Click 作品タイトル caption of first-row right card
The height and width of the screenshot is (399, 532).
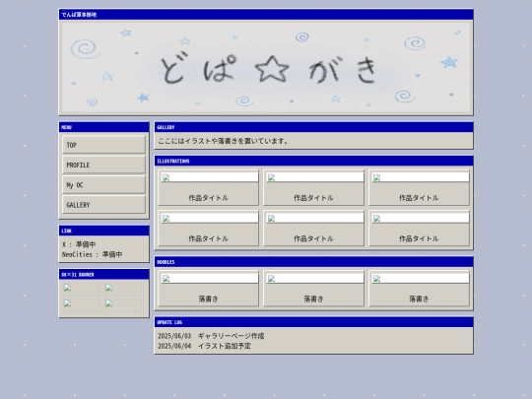click(419, 198)
